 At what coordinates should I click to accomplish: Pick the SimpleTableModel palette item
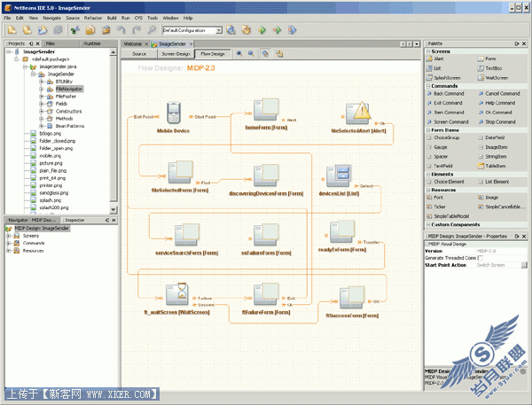tap(448, 216)
